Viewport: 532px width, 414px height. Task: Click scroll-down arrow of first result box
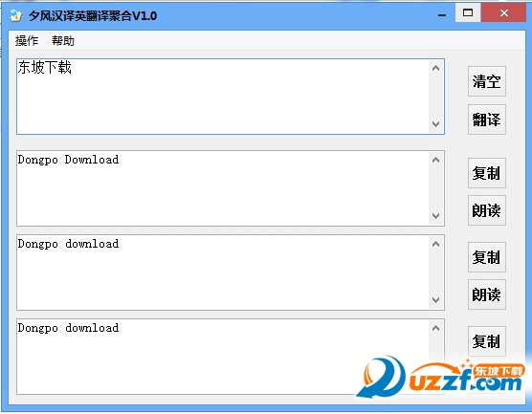coord(436,216)
